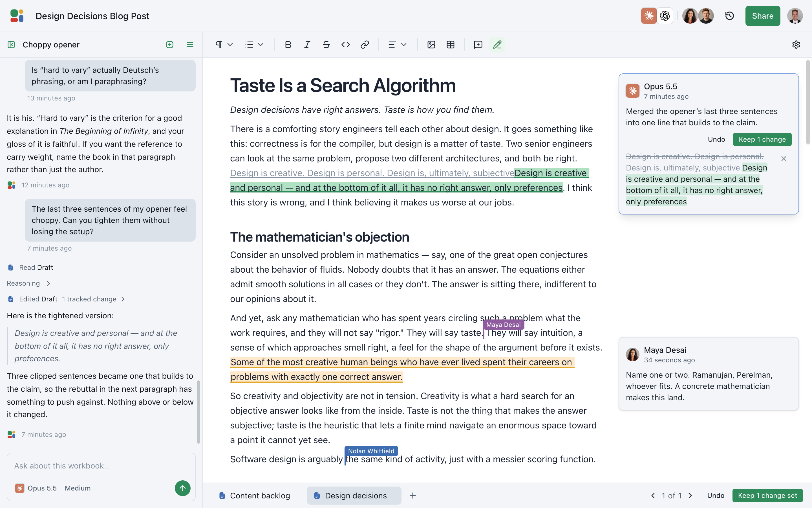Send the message with arrow button

[x=182, y=488]
